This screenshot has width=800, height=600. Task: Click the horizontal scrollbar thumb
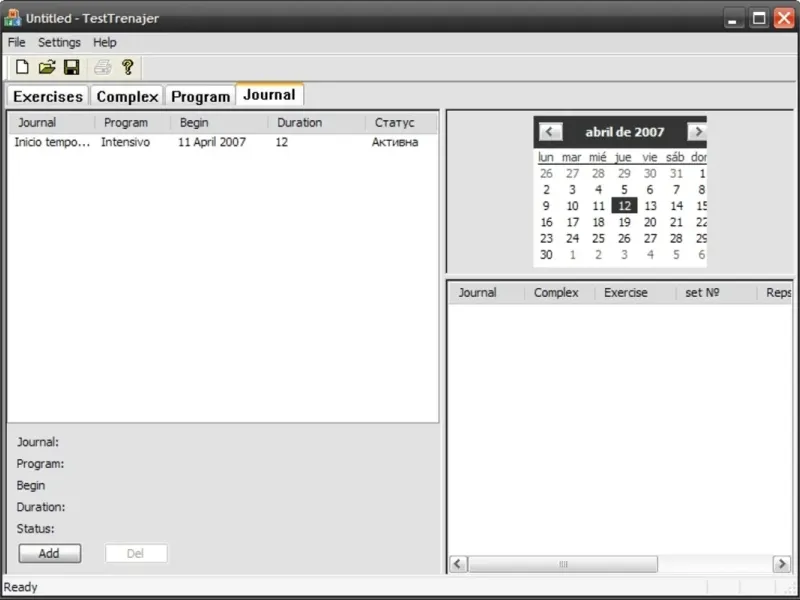(x=563, y=564)
